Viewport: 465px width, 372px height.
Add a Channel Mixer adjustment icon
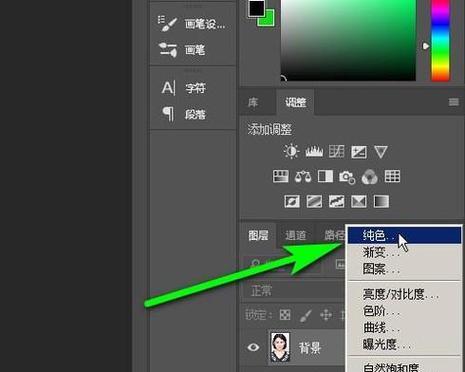coord(369,177)
